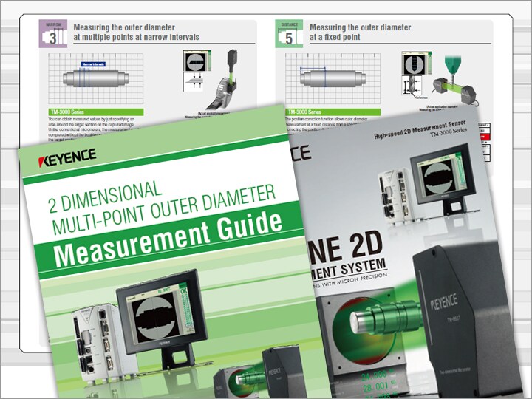Click the 'Narrow intervals' blue label in diagram
532x399 pixels.
(x=93, y=64)
